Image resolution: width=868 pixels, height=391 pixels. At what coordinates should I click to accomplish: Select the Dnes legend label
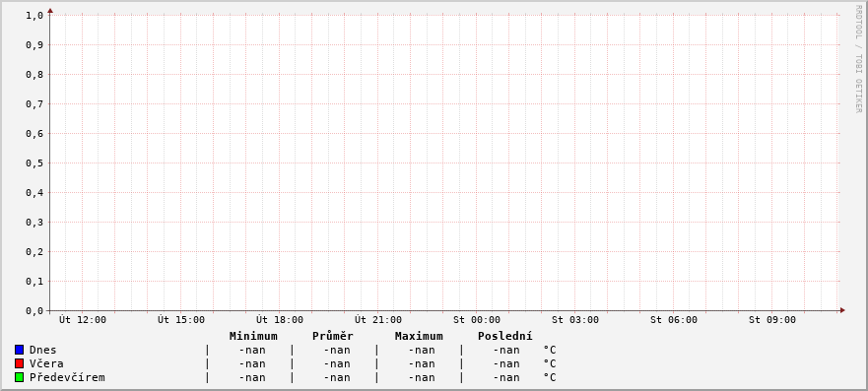(x=42, y=350)
